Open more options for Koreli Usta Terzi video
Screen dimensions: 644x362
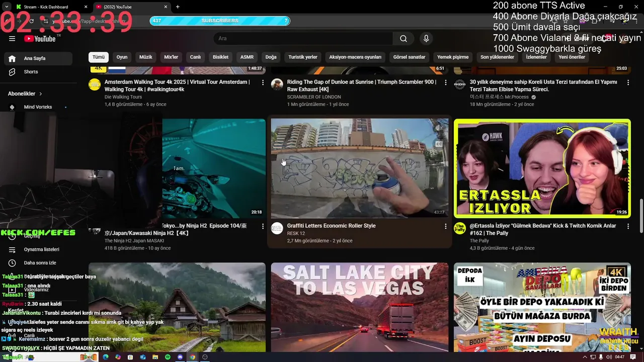click(x=628, y=82)
